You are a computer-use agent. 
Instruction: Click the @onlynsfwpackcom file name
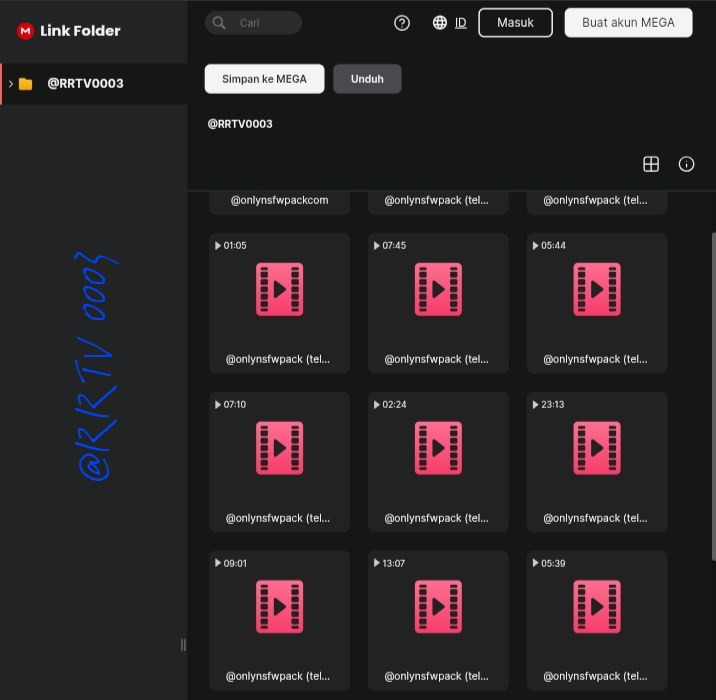point(279,200)
